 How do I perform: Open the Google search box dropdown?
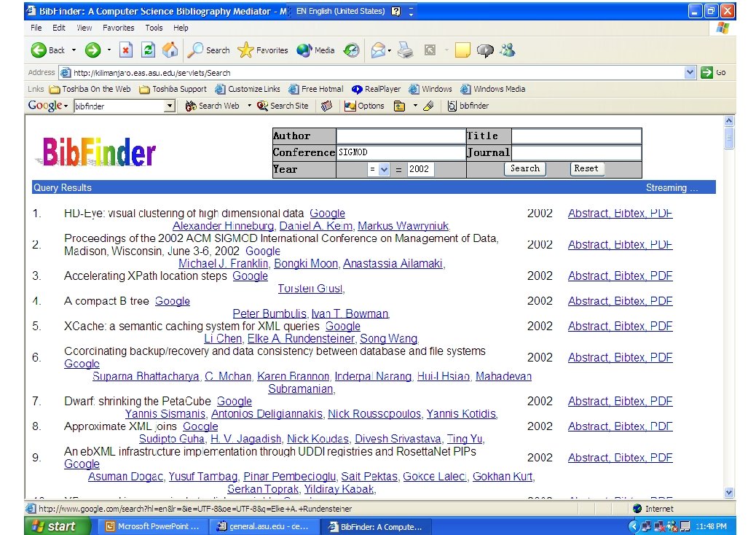(169, 106)
